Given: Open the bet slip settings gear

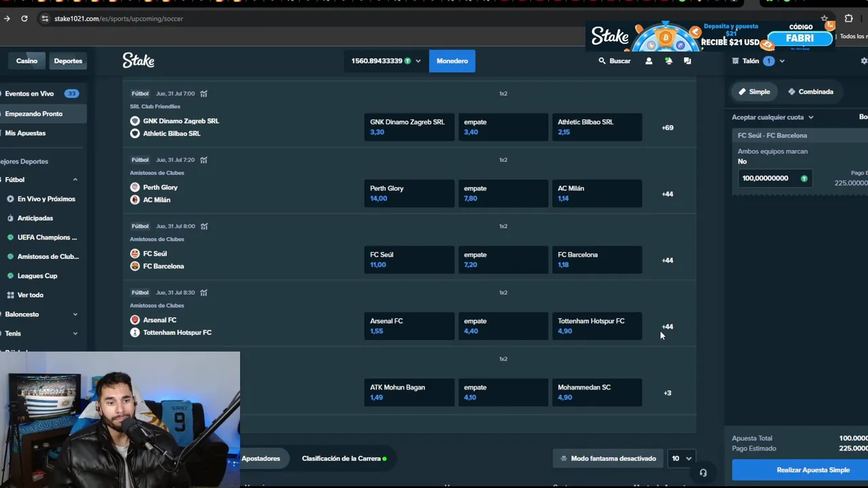Looking at the screenshot, I should 864,61.
